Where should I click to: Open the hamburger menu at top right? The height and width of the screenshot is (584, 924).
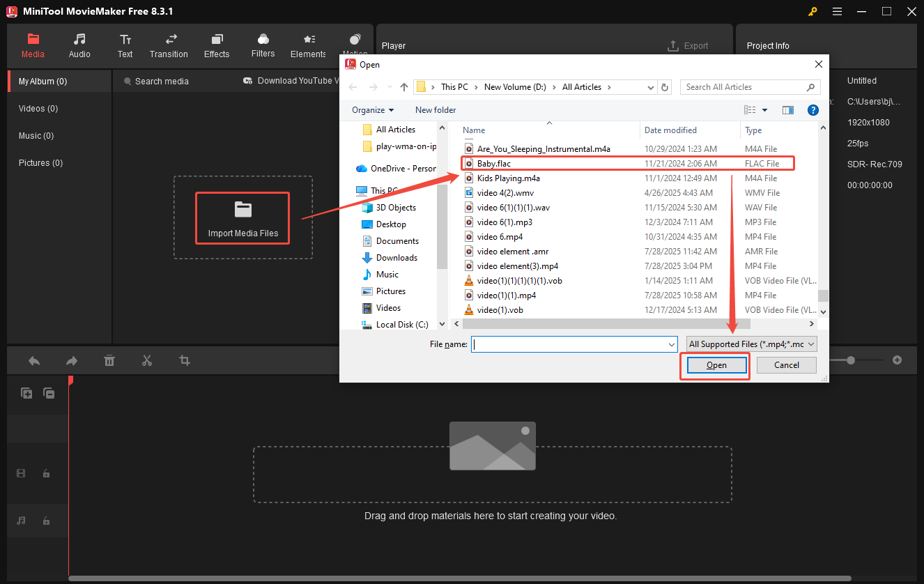[837, 11]
